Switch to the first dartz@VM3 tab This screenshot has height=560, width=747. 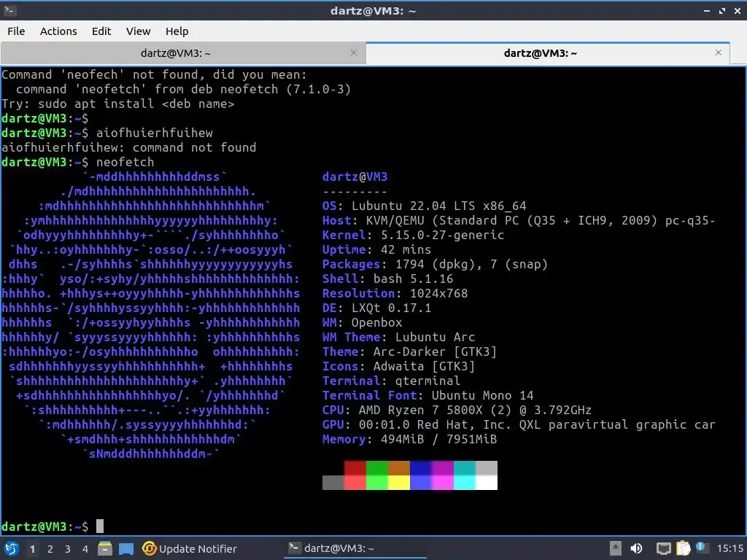pyautogui.click(x=175, y=53)
